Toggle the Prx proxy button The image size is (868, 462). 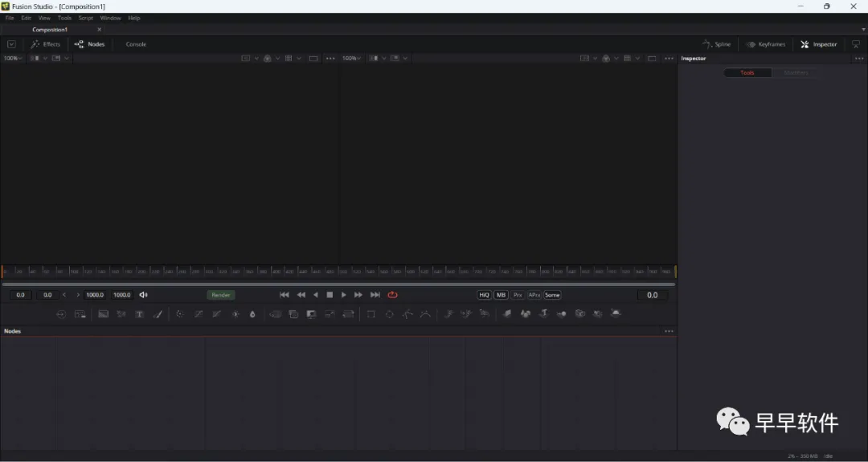pos(518,295)
